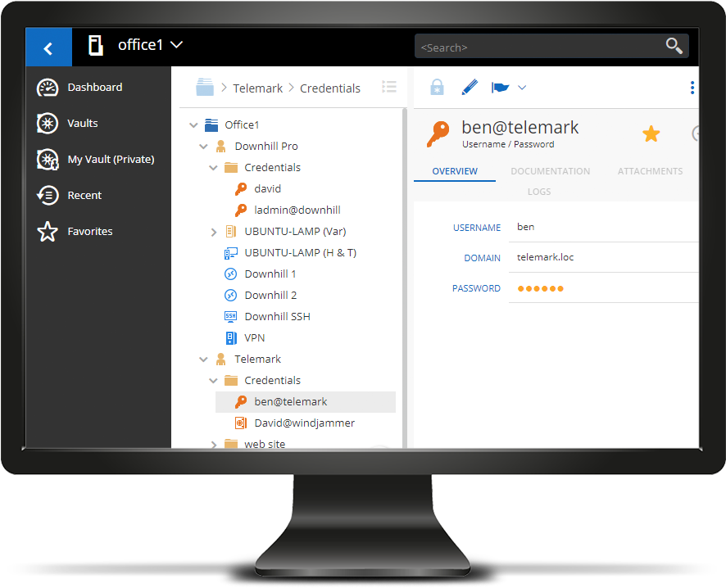This screenshot has height=588, width=726.
Task: Click the pencil edit icon
Action: tap(470, 88)
